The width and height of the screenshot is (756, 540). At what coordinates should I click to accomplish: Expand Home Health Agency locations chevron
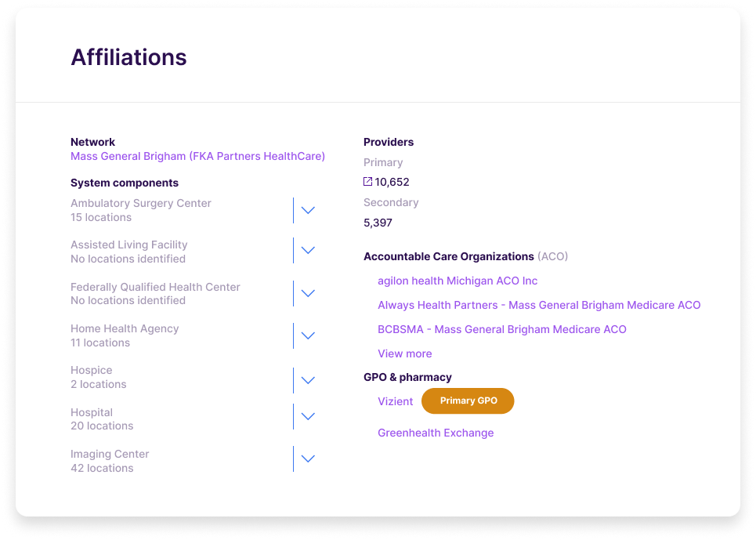tap(308, 335)
